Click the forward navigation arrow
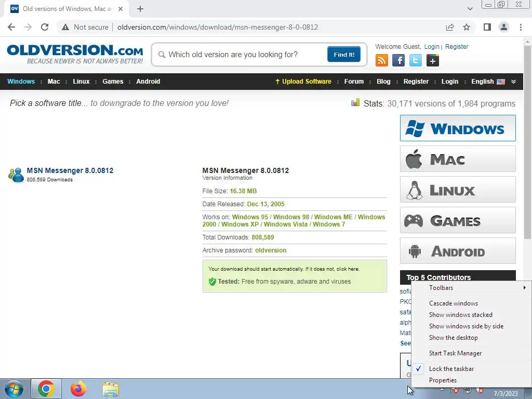 (x=28, y=27)
